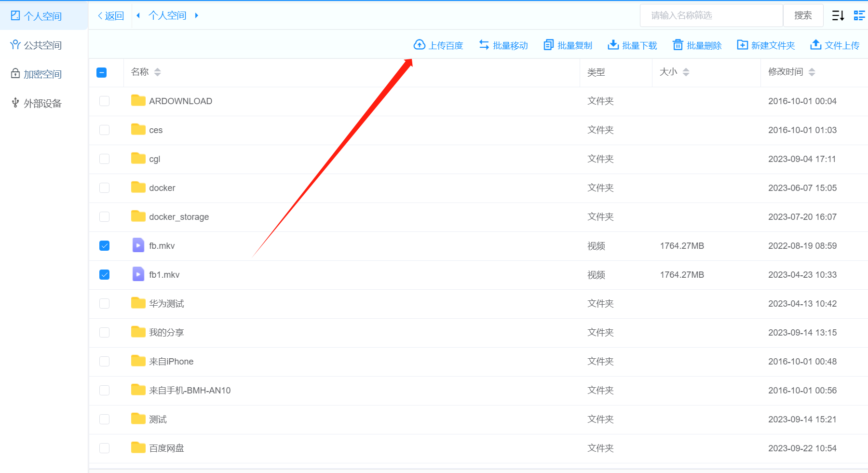The image size is (868, 473).
Task: Toggle the select-all checkbox in header
Action: click(102, 72)
